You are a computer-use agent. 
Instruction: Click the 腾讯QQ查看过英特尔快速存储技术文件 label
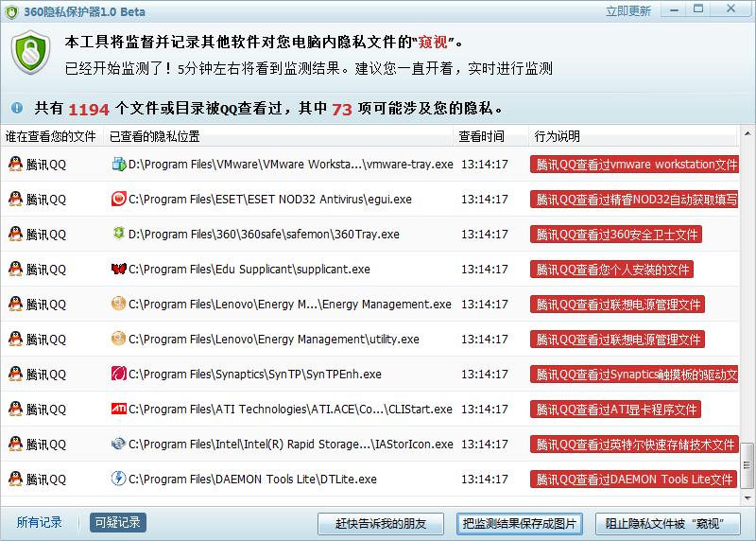(634, 444)
